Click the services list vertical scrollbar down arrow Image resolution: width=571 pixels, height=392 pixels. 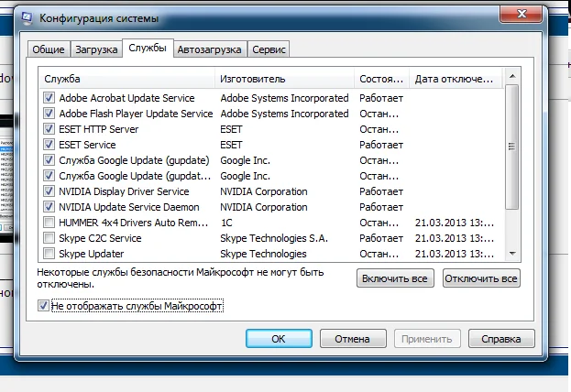(512, 254)
